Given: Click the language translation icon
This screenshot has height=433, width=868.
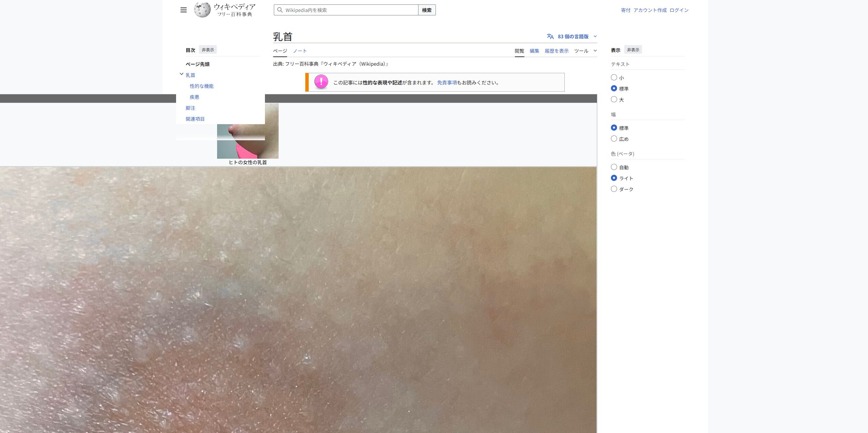Looking at the screenshot, I should [x=550, y=36].
